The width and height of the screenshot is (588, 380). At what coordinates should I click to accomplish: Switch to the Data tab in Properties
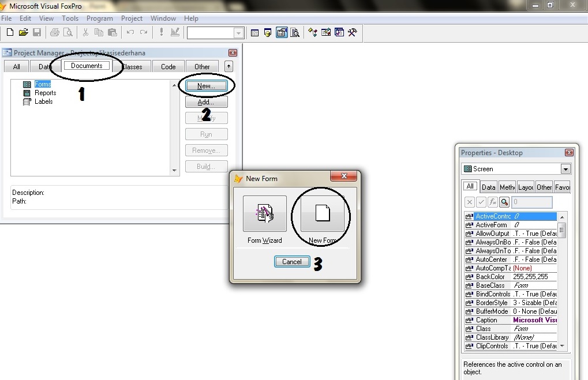click(488, 187)
